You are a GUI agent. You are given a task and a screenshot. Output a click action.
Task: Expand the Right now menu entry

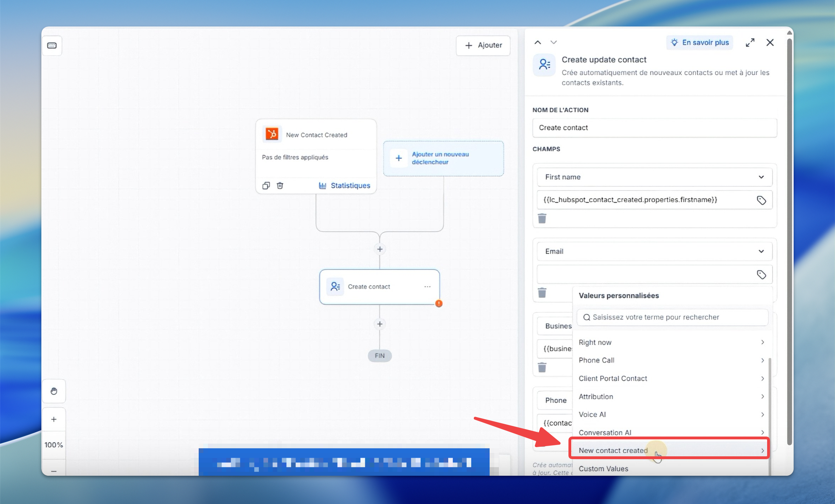[x=672, y=342]
